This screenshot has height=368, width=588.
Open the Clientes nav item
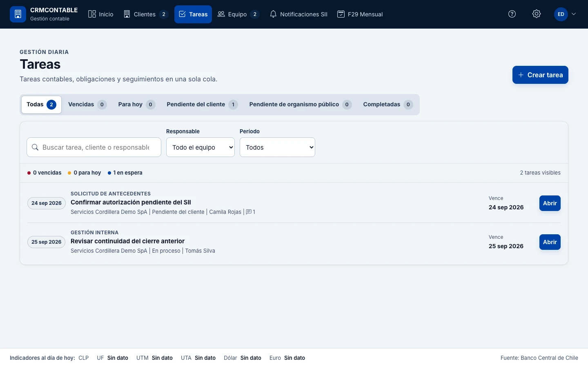[x=146, y=14]
